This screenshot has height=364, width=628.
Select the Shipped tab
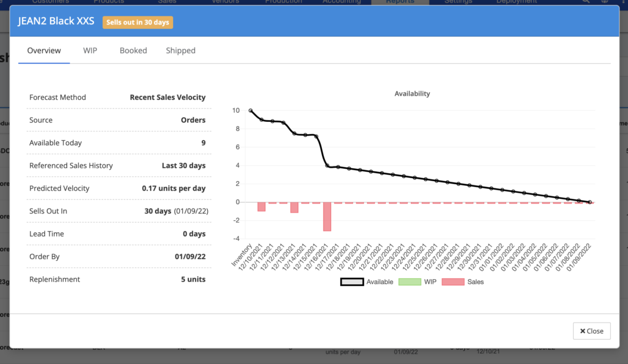[x=180, y=51]
